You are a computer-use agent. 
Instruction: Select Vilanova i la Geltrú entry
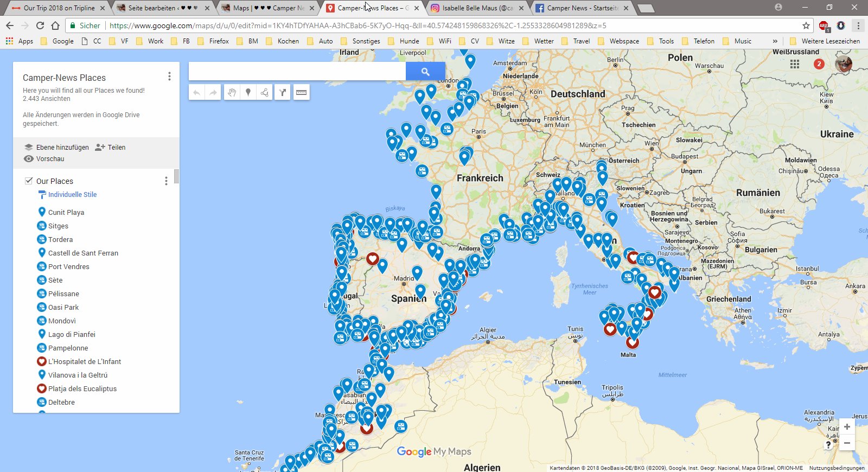pyautogui.click(x=78, y=375)
